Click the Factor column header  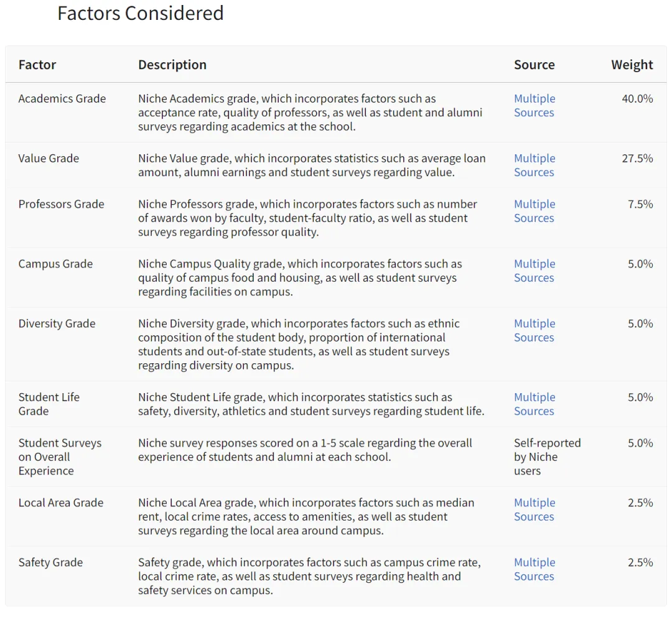click(37, 65)
